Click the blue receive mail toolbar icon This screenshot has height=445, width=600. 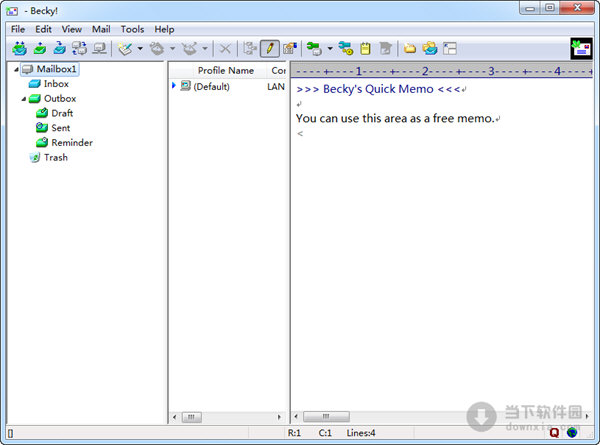(59, 49)
